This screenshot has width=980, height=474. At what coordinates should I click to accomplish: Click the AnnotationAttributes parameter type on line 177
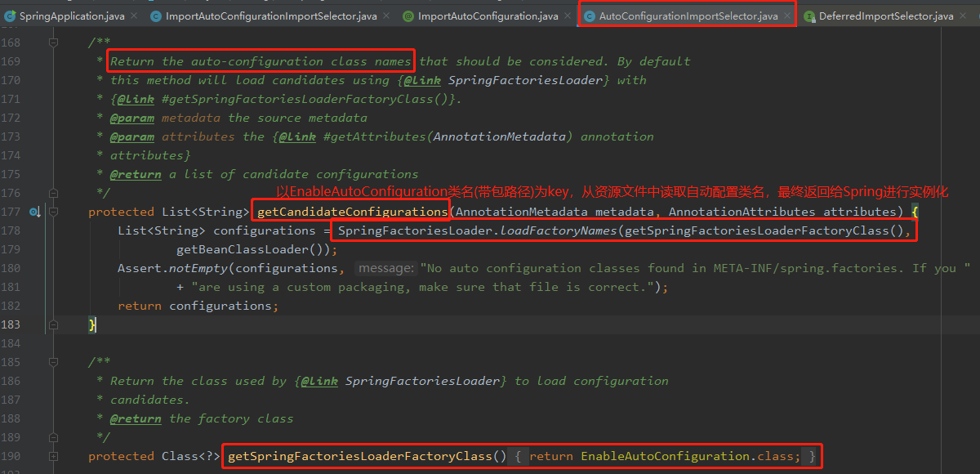tap(742, 212)
